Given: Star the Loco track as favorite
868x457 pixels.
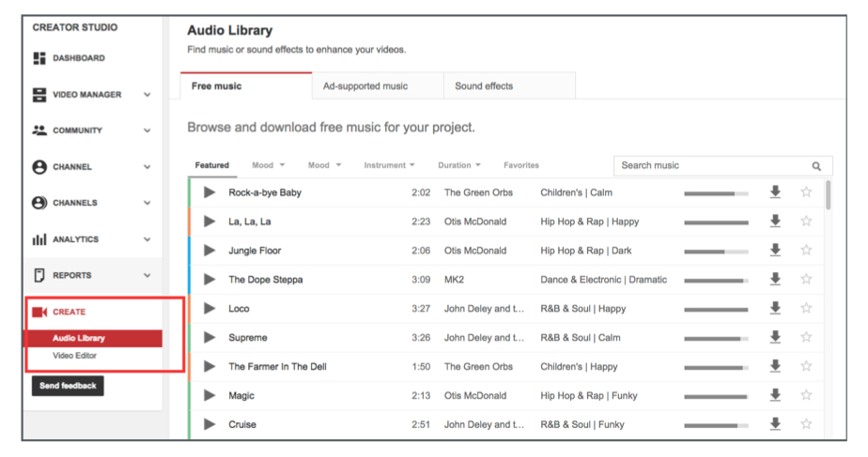Looking at the screenshot, I should [806, 309].
